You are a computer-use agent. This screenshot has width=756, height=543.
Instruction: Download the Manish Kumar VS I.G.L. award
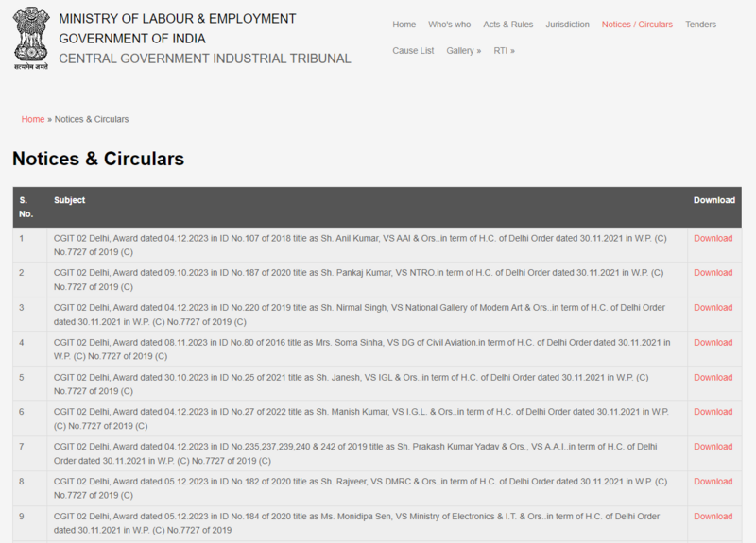[713, 412]
